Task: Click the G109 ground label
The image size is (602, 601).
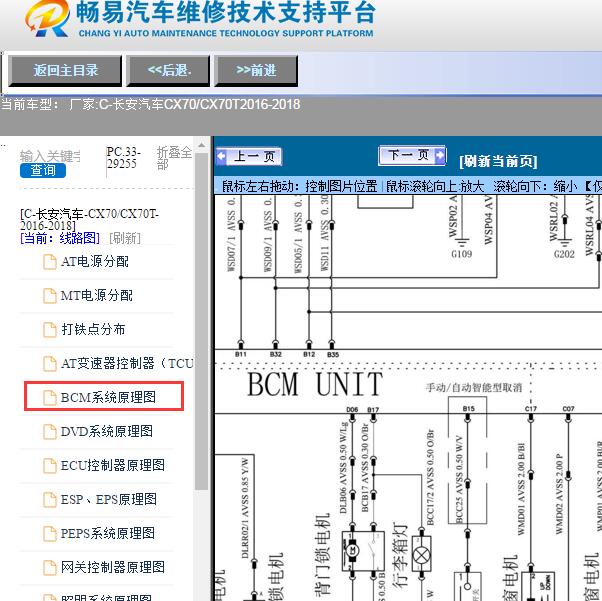Action: (461, 254)
